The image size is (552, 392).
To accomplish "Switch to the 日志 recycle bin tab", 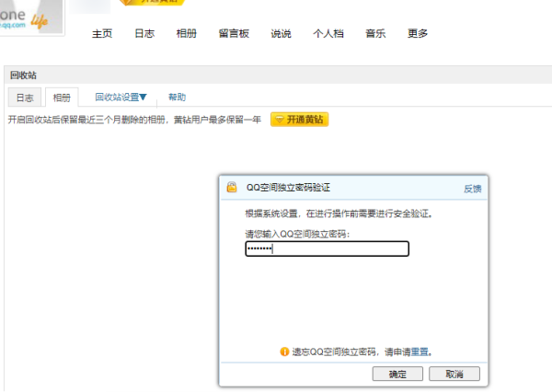I will coord(25,98).
